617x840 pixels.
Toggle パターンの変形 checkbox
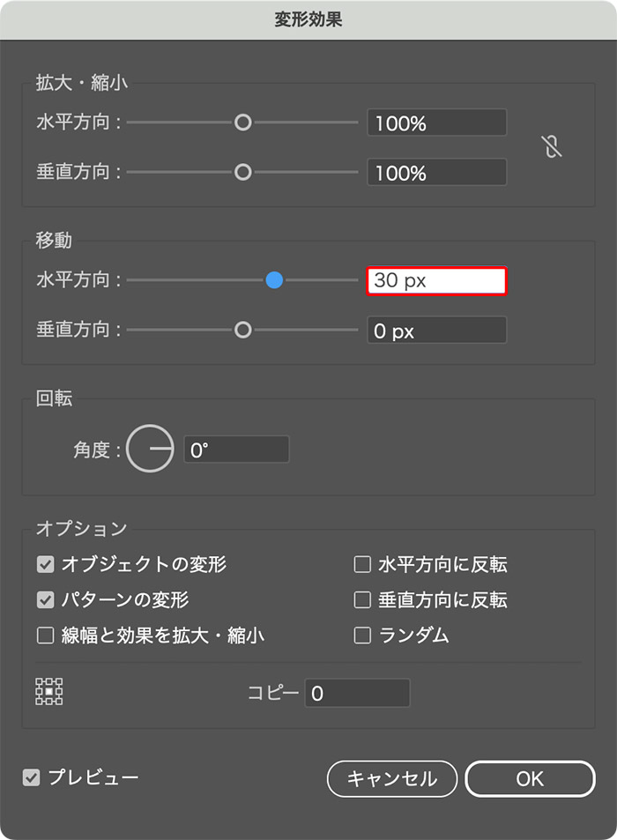(x=45, y=600)
